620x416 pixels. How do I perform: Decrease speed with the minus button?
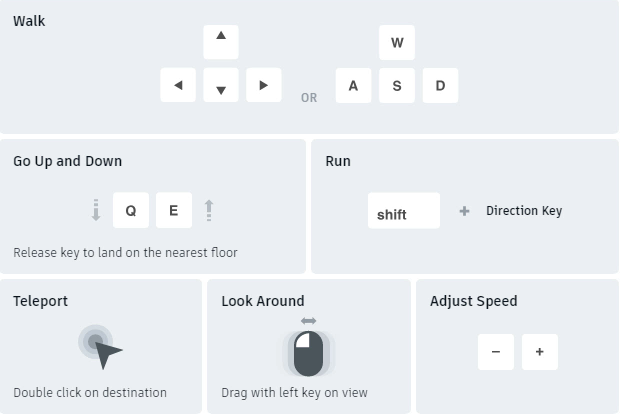coord(496,352)
